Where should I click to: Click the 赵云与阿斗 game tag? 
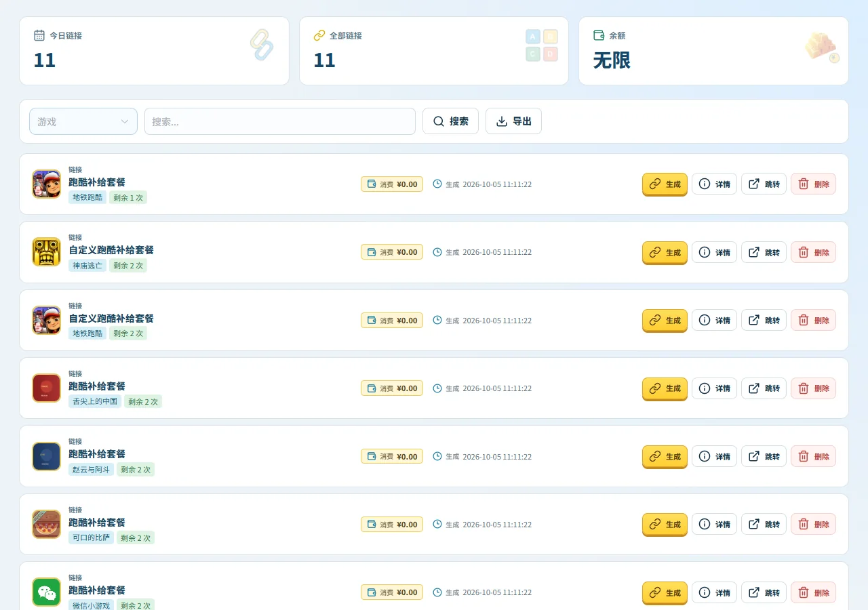(x=91, y=469)
